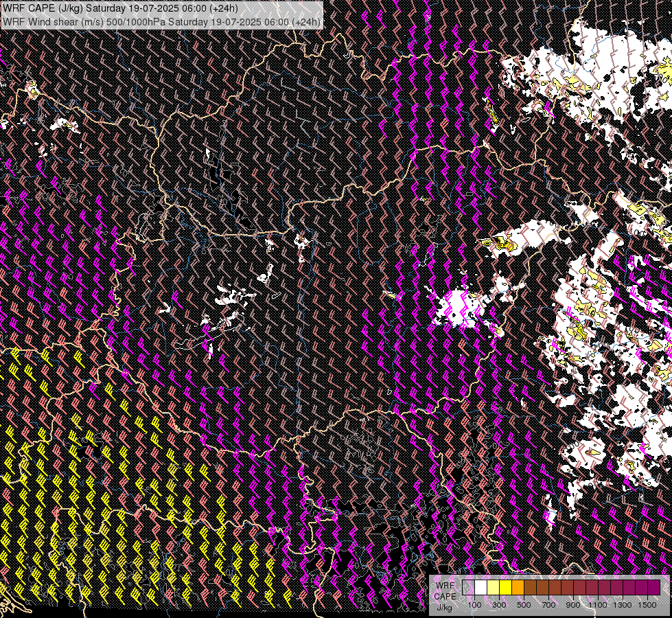Click the WRF CAPE (J/kg) title line

pyautogui.click(x=120, y=8)
